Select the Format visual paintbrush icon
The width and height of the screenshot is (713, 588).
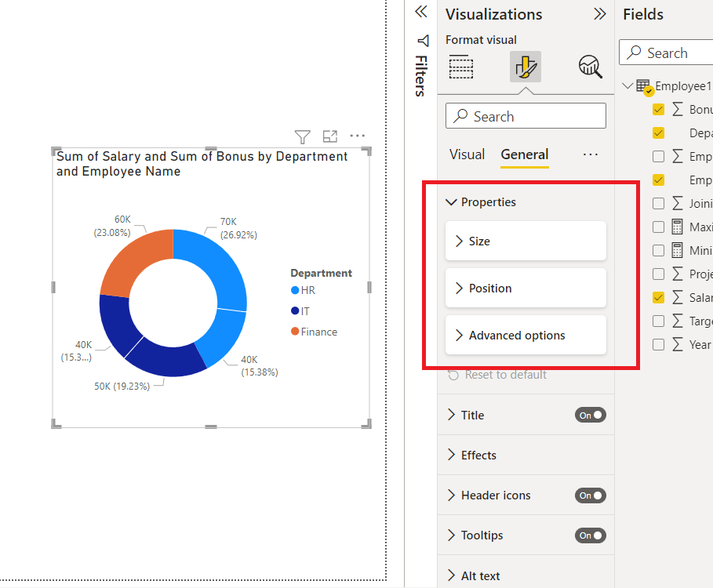click(526, 67)
